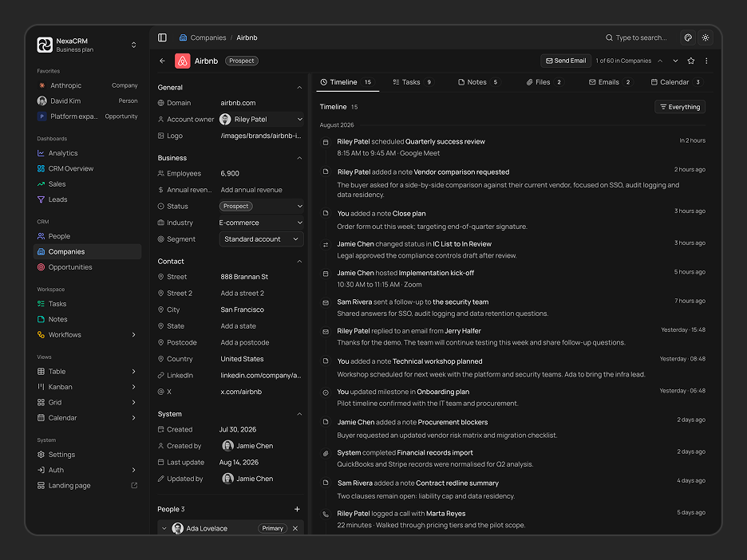
Task: Open the Account owner Riley Patel dropdown
Action: [261, 120]
